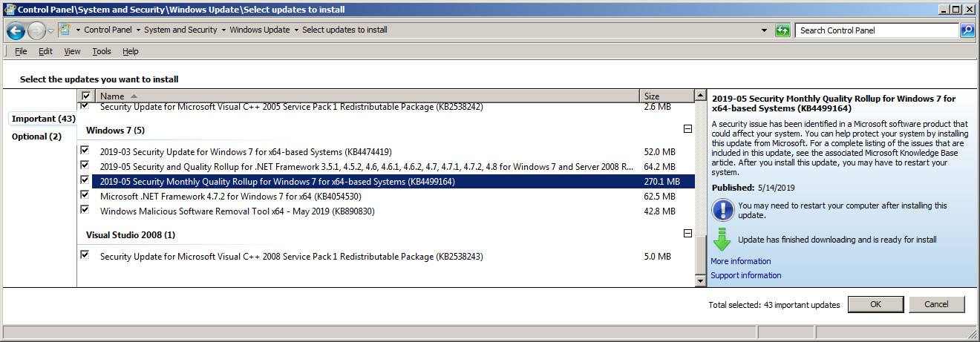The image size is (980, 342).
Task: Switch to Optional (2) updates tab
Action: 36,137
